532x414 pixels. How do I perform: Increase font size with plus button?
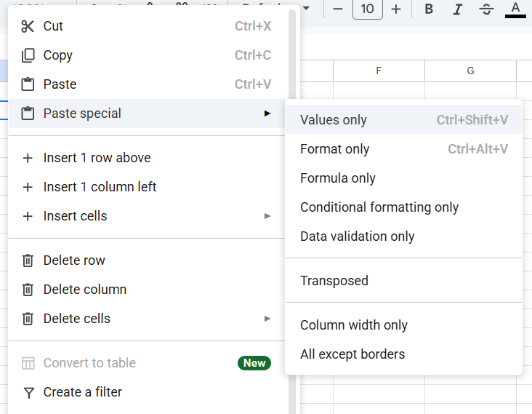coord(396,9)
